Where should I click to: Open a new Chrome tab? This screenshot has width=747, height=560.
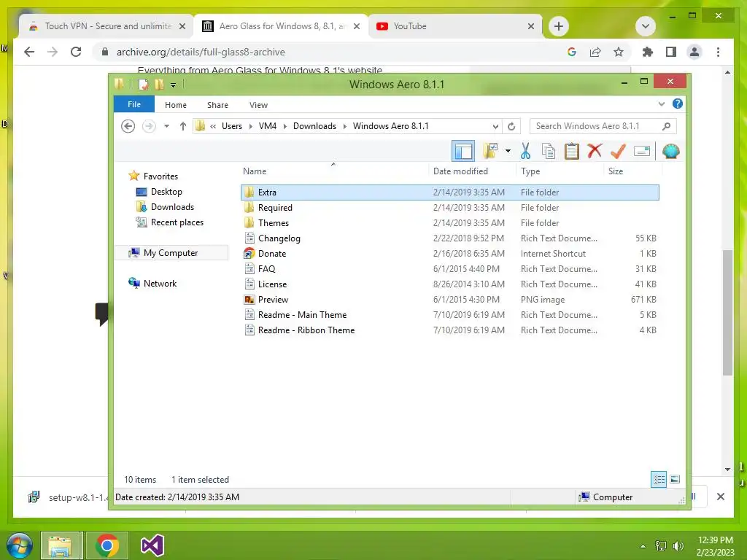(558, 26)
